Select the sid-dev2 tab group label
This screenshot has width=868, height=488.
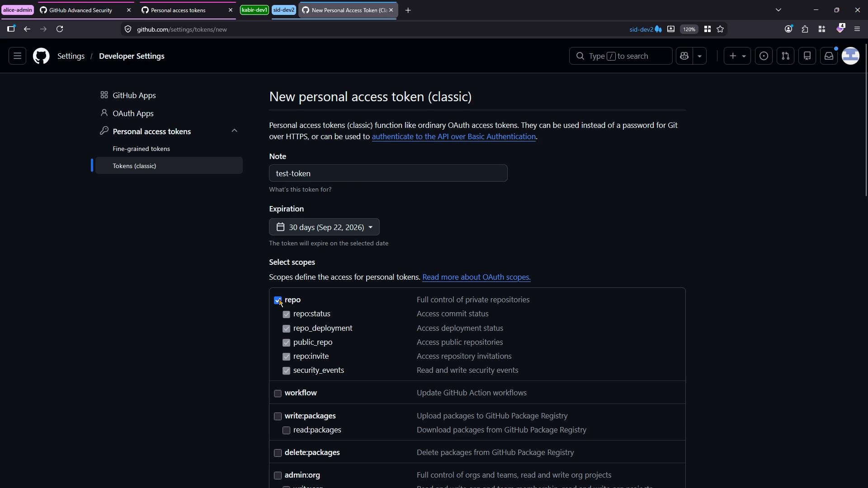pos(284,10)
